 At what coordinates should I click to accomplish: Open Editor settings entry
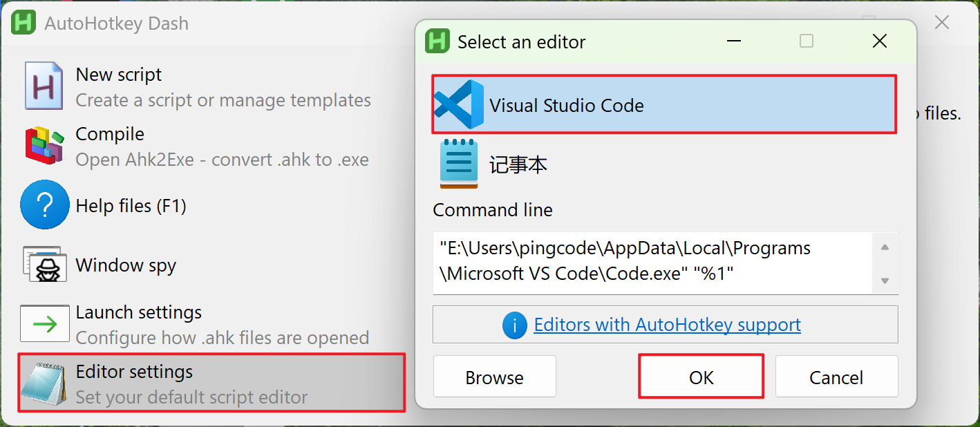tap(211, 383)
